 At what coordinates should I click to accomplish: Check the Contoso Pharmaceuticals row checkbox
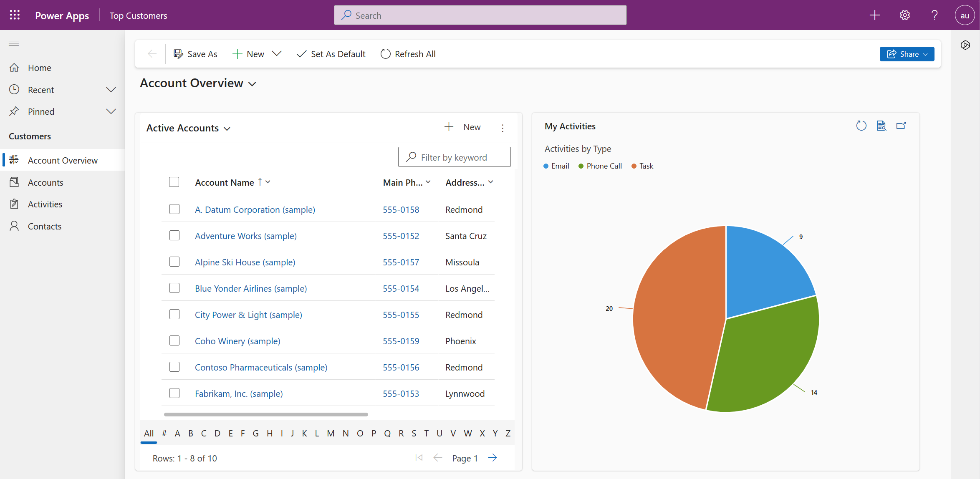tap(174, 367)
